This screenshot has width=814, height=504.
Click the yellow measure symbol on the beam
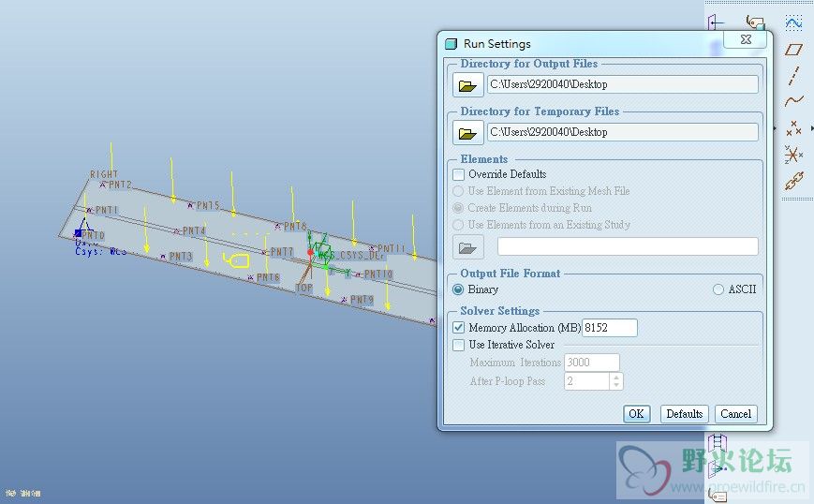click(x=236, y=260)
